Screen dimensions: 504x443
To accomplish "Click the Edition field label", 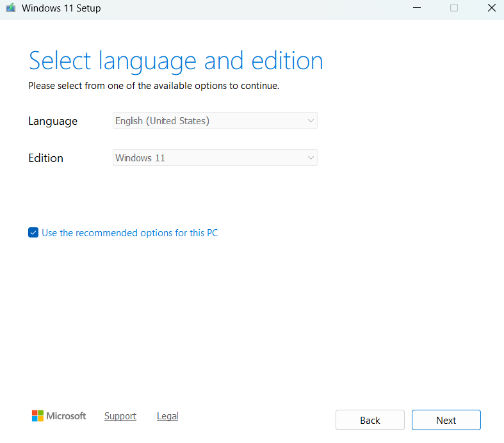I will [45, 158].
